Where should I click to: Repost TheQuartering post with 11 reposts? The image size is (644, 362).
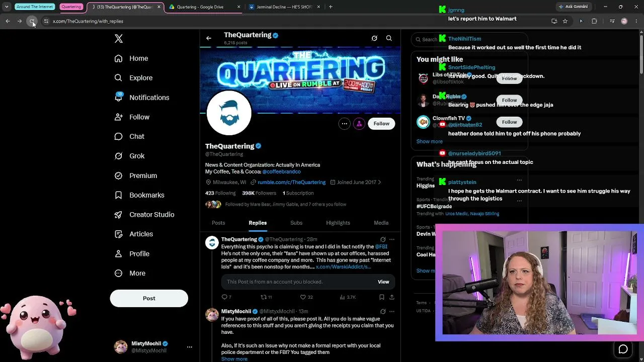[266, 297]
